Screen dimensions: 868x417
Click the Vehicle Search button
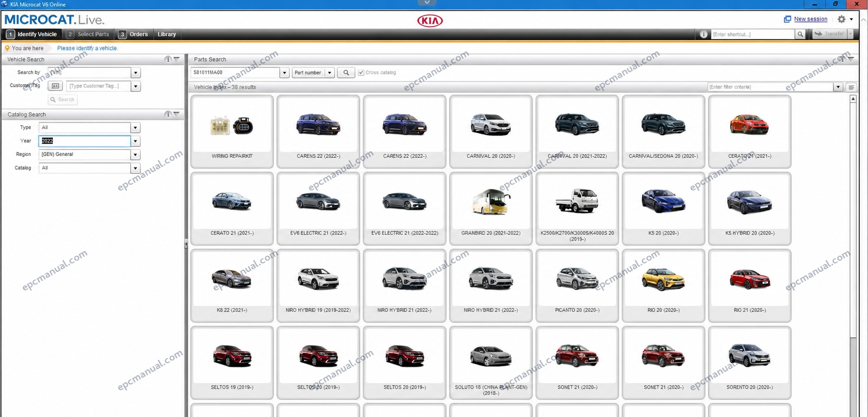pyautogui.click(x=63, y=99)
